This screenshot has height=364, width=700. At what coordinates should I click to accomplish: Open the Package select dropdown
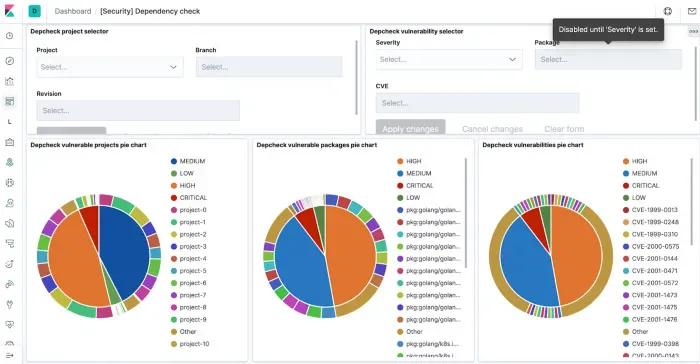[608, 59]
